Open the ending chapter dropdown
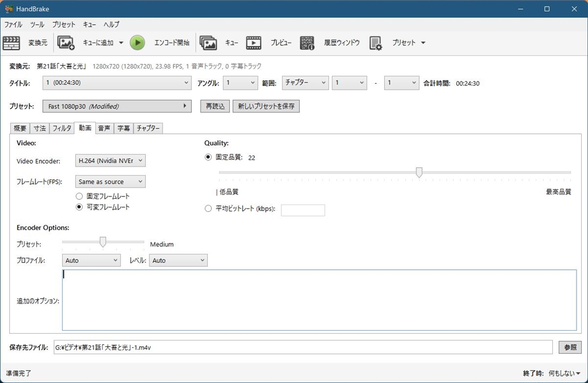Image resolution: width=588 pixels, height=383 pixels. tap(401, 83)
